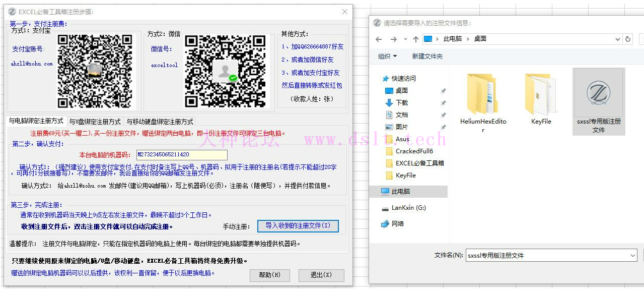The height and width of the screenshot is (292, 644).
Task: Click the 退出(X) button
Action: [321, 275]
